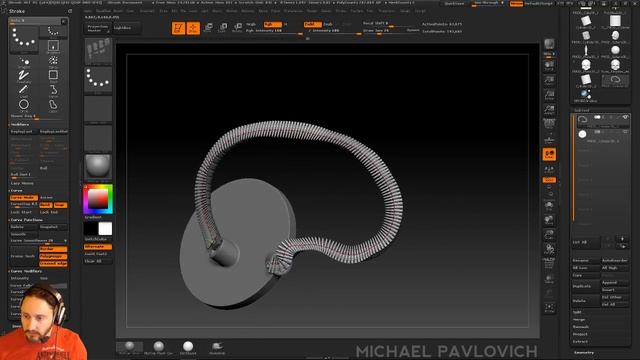Select the left skull tool thumbnail

[586, 65]
